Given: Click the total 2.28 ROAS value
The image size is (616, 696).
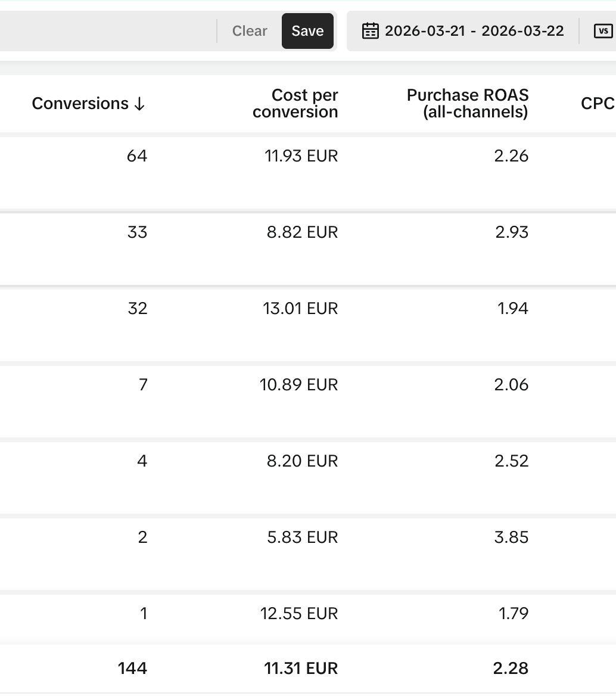Looking at the screenshot, I should coord(511,669).
